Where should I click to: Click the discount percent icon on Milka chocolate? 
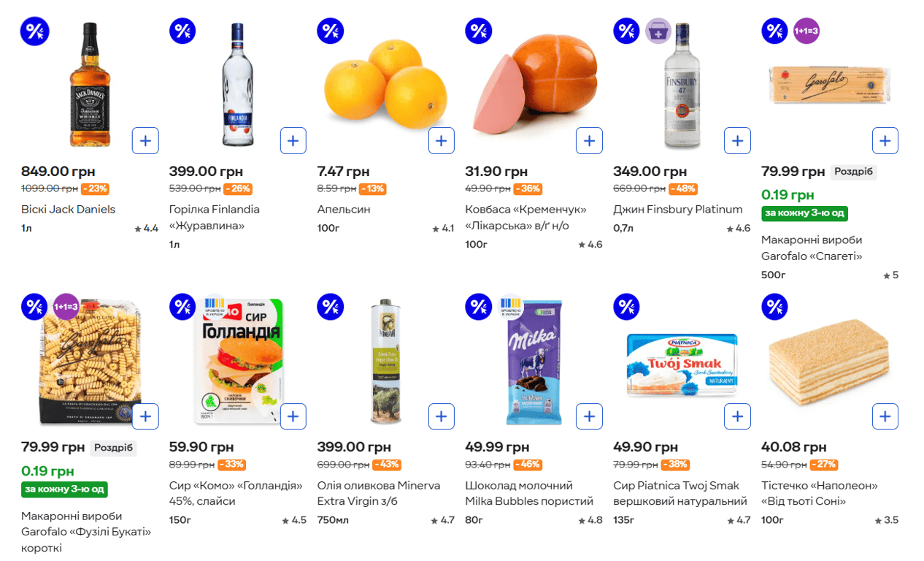tap(479, 307)
